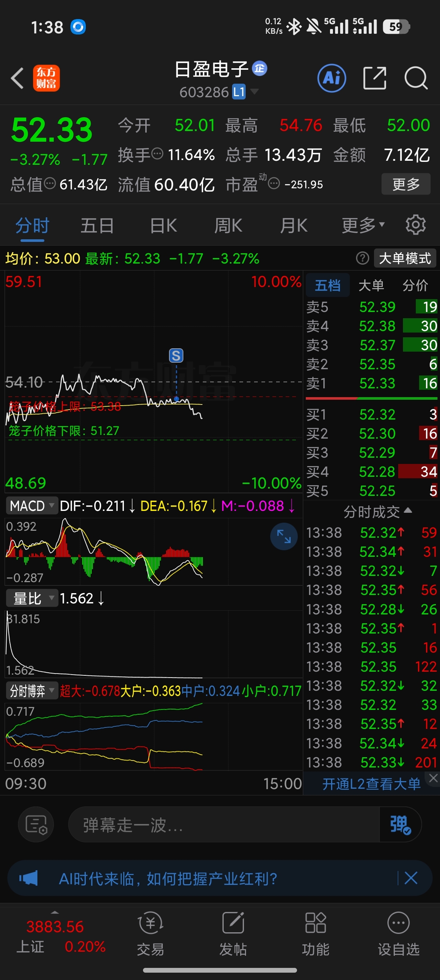Switch to the 周K tab
This screenshot has height=980, width=440.
pyautogui.click(x=228, y=225)
